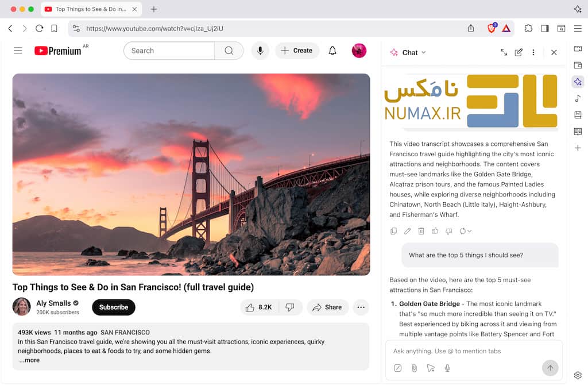Toggle the browser sidebar panel button
The width and height of the screenshot is (588, 385).
pos(544,28)
